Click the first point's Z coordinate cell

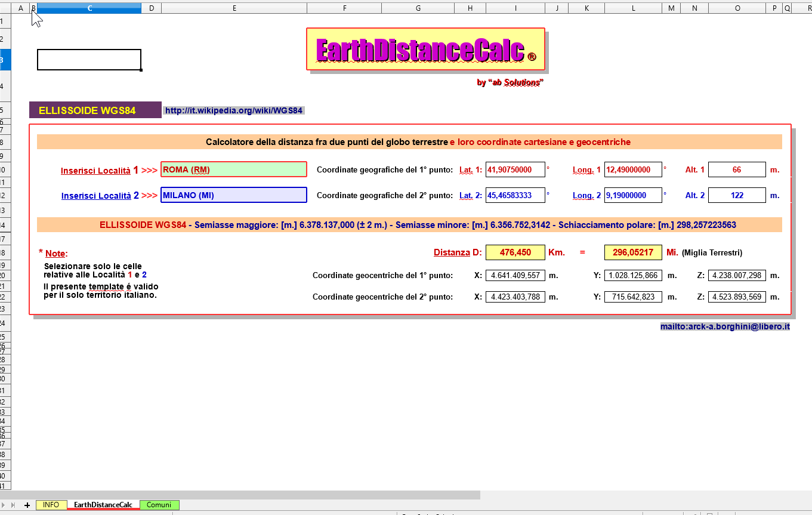736,275
